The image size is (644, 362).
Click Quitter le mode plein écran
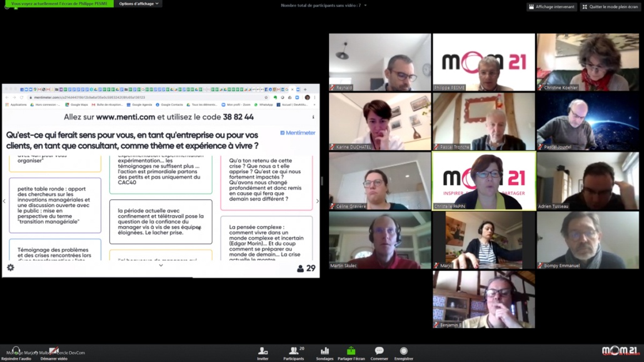point(610,7)
